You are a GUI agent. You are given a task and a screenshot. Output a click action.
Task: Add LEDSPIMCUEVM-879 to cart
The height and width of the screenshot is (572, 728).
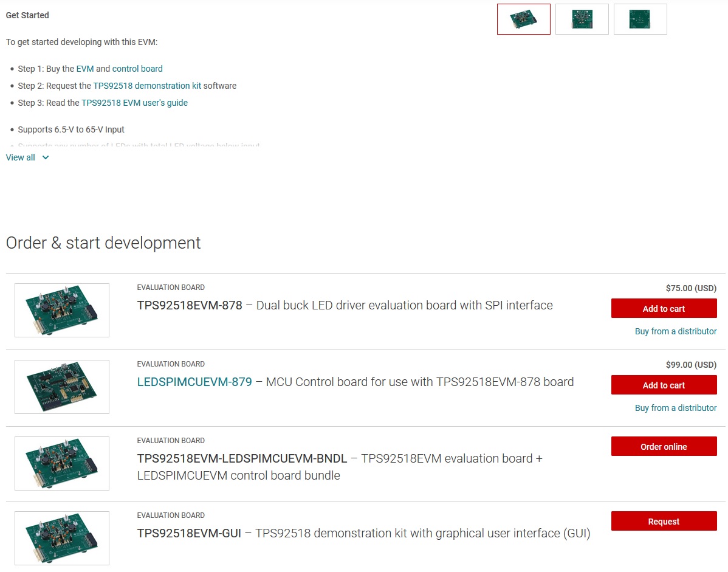pos(664,385)
